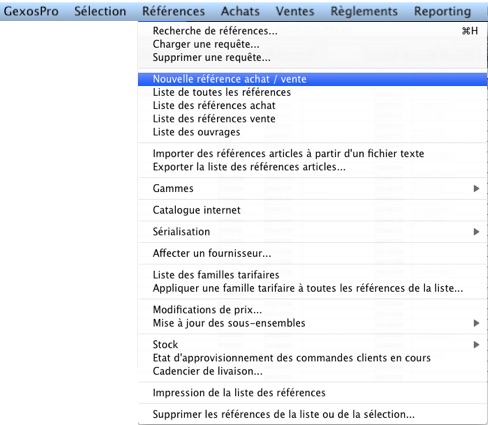
Task: Open Liste des références achat
Action: [312, 106]
